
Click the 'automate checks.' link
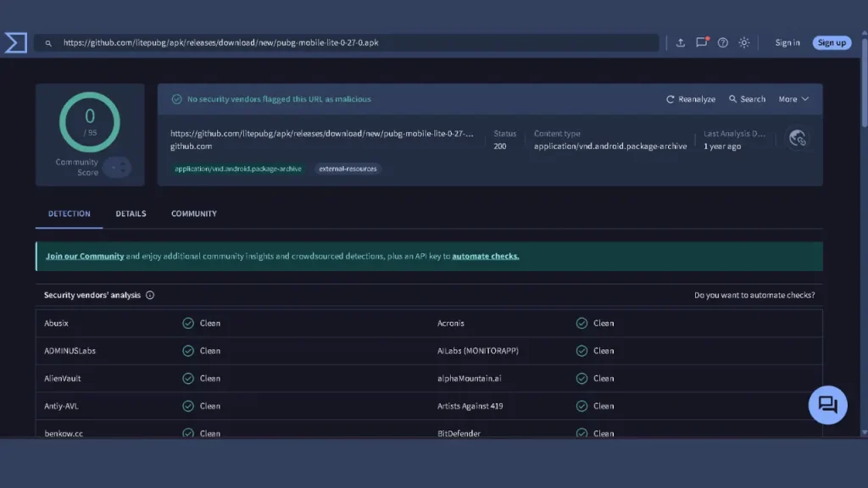pos(485,256)
